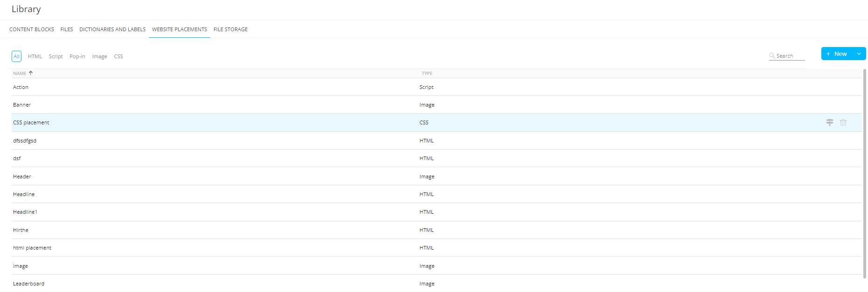868x292 pixels.
Task: Click the search magnifier icon
Action: point(772,55)
